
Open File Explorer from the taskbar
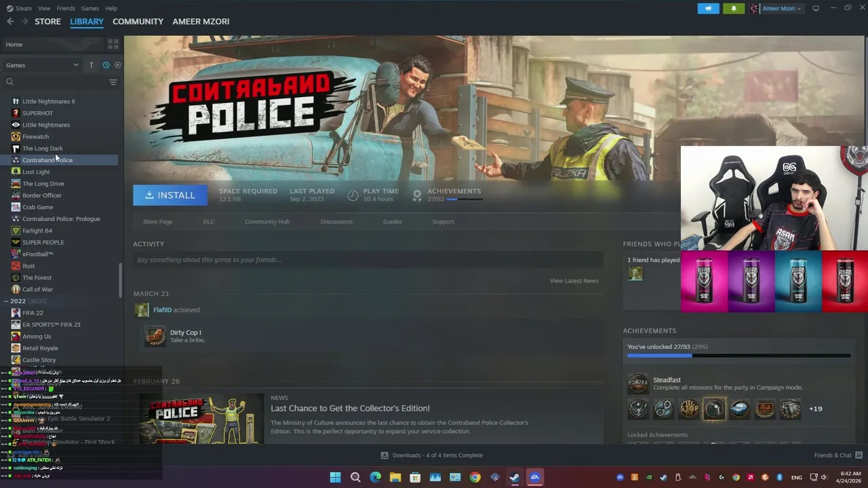(395, 477)
